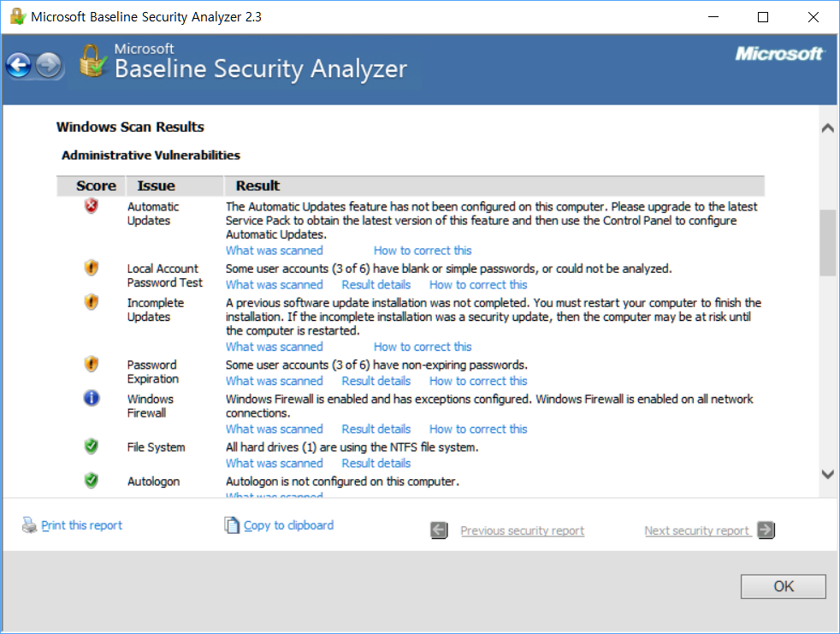This screenshot has width=840, height=634.
Task: Open Result details for Windows Firewall
Action: [376, 430]
